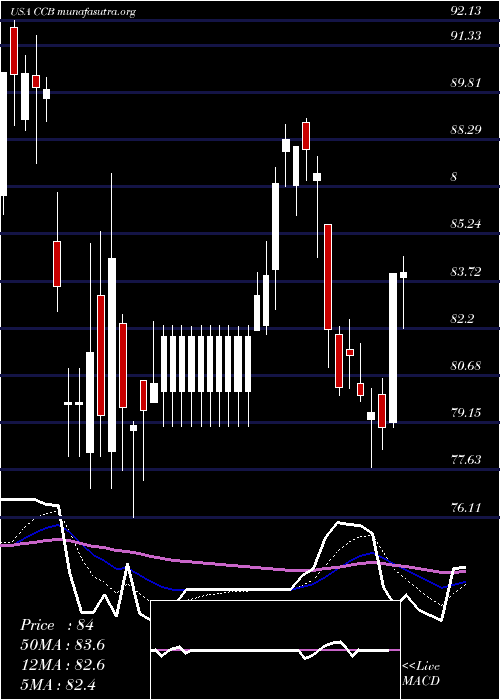500x700 pixels.
Task: Click the '<<Live MACD' label
Action: 421,674
